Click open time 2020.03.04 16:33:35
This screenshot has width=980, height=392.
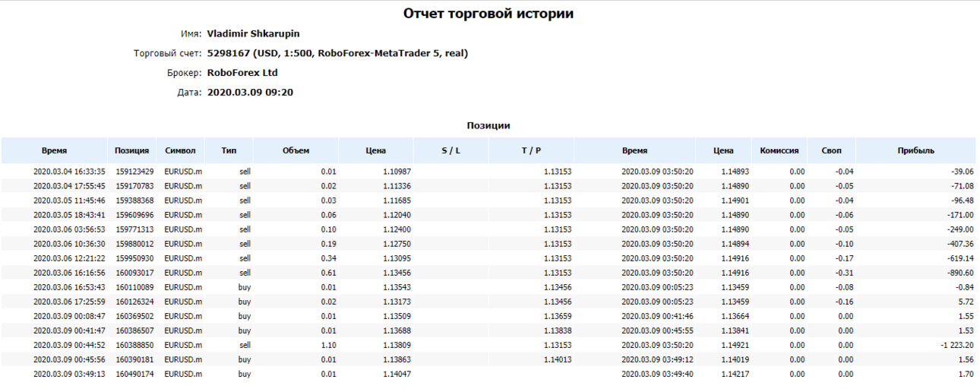pos(69,172)
